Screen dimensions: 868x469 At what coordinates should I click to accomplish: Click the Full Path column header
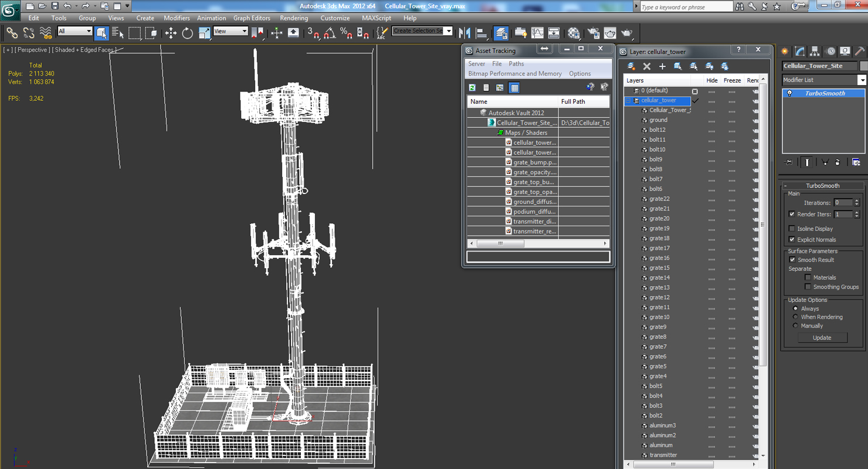[x=584, y=101]
